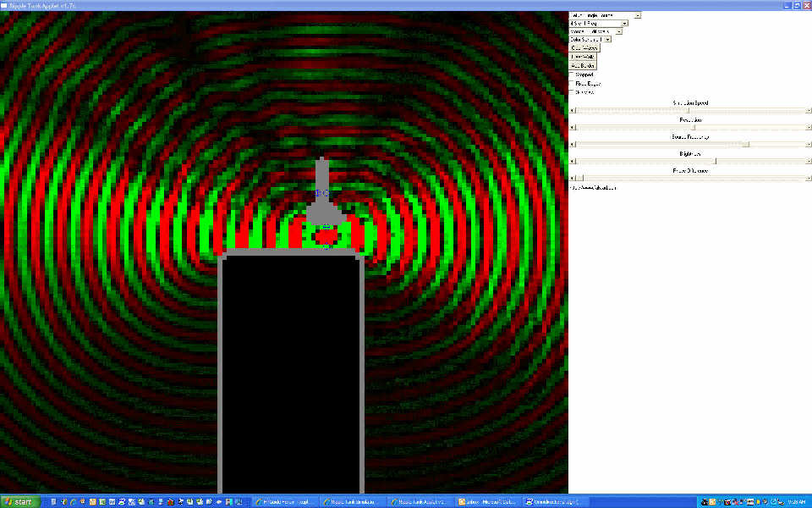Click the Clear Waves button
This screenshot has width=812, height=508.
(x=584, y=48)
